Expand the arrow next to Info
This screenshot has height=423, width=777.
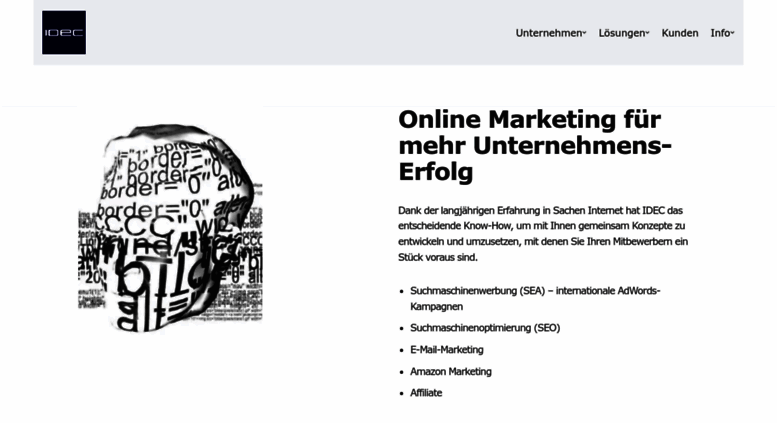[x=733, y=34]
